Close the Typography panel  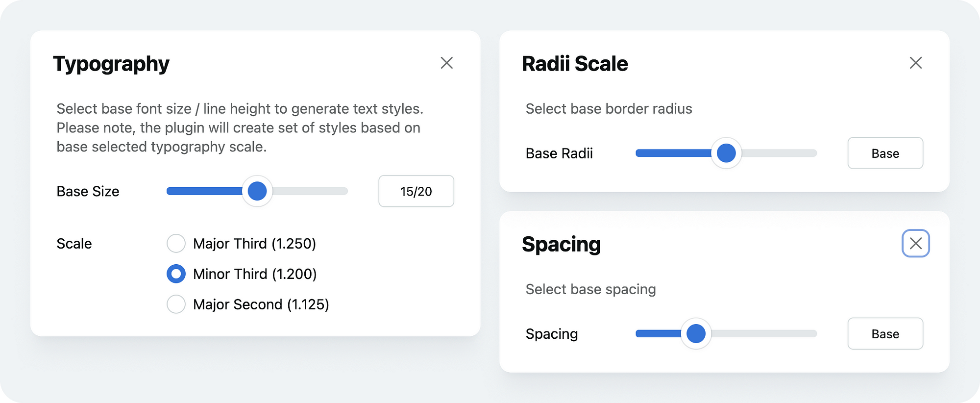tap(446, 63)
